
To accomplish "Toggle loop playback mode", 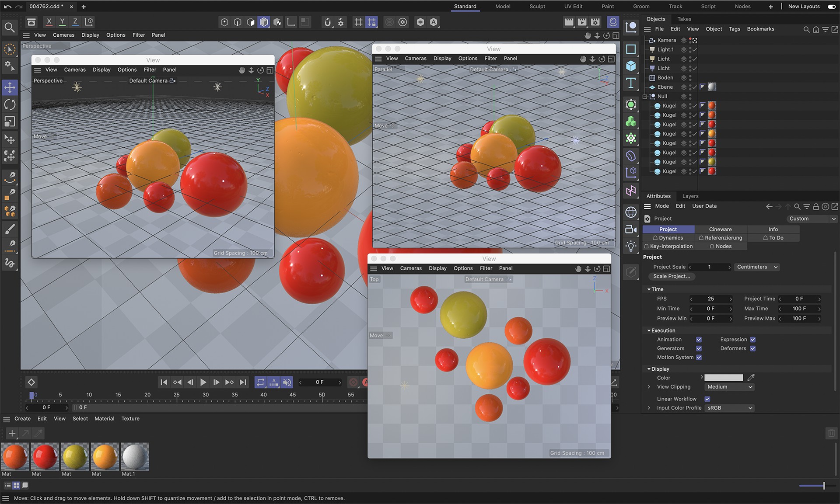I will click(x=260, y=382).
